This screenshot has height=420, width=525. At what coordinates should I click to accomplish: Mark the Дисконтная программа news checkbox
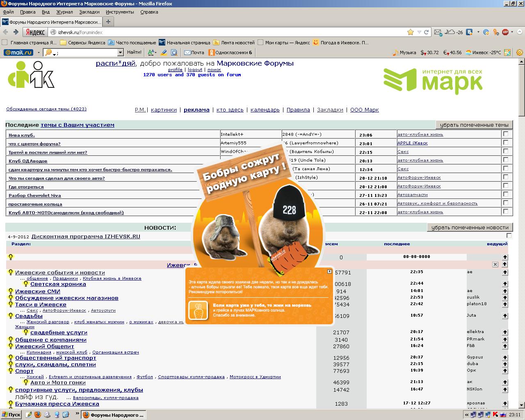click(x=509, y=235)
